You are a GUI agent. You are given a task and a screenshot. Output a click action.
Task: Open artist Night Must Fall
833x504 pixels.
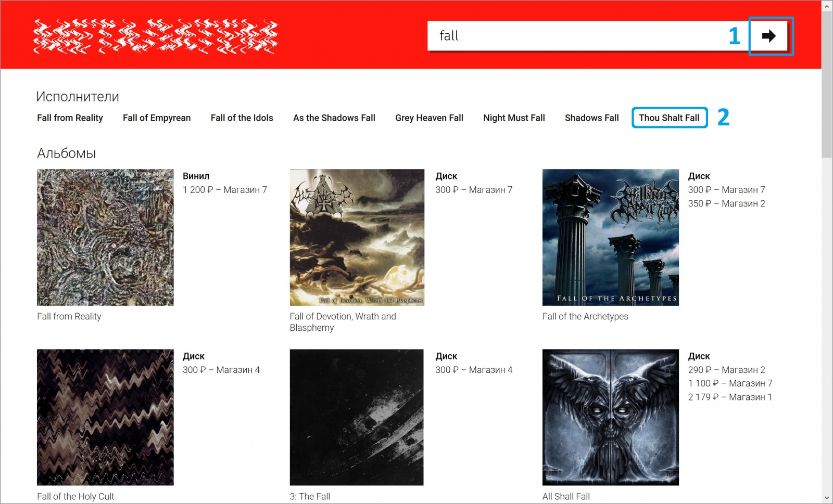pos(514,118)
